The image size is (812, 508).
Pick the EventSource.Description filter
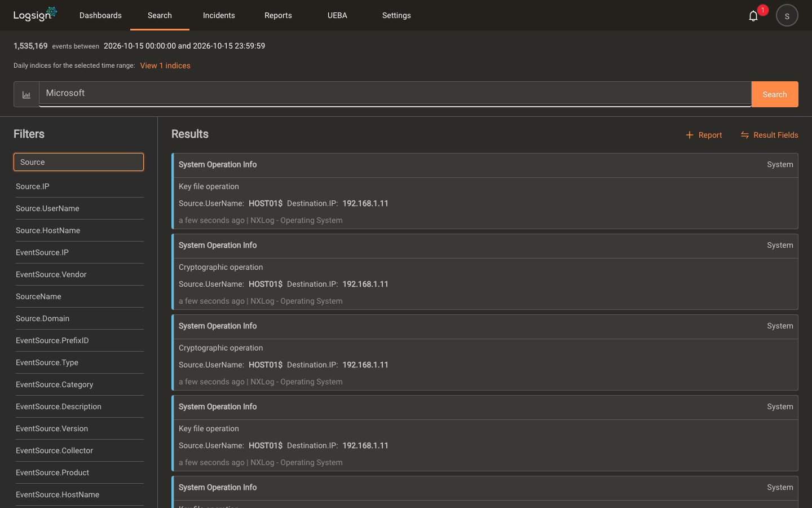[80, 406]
